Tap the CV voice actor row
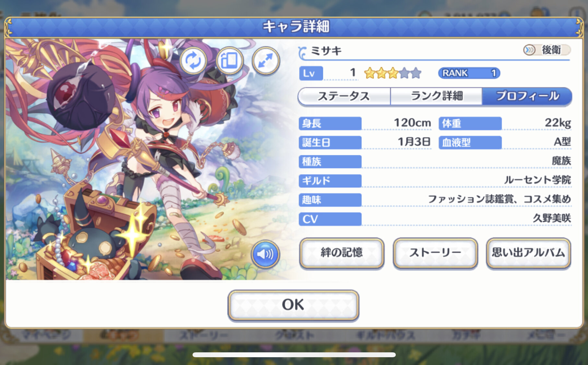 [435, 219]
